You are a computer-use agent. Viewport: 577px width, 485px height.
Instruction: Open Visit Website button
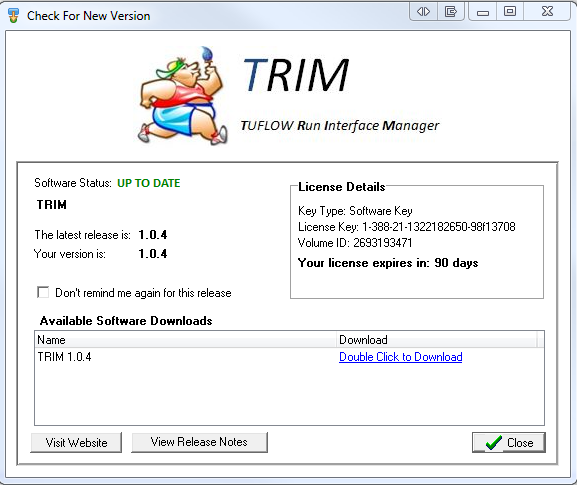76,442
